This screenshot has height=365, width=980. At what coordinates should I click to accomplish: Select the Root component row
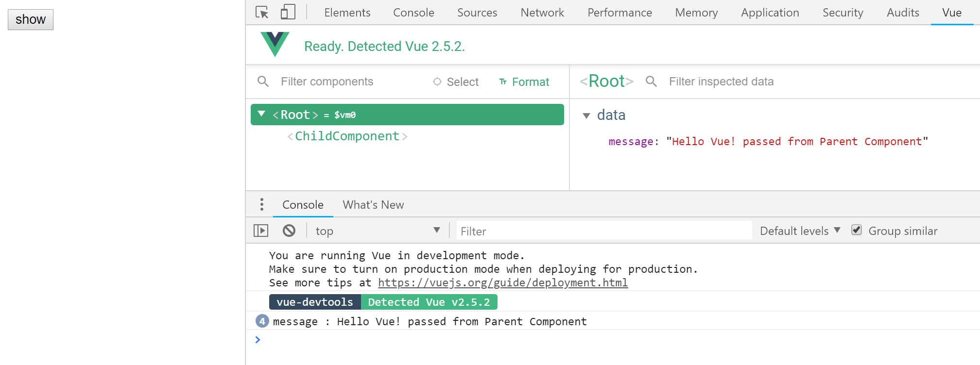pyautogui.click(x=407, y=115)
